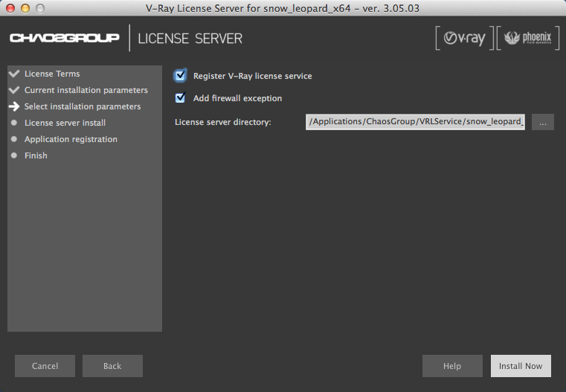Click the bullet beside License server install
The image size is (566, 392).
pyautogui.click(x=13, y=123)
